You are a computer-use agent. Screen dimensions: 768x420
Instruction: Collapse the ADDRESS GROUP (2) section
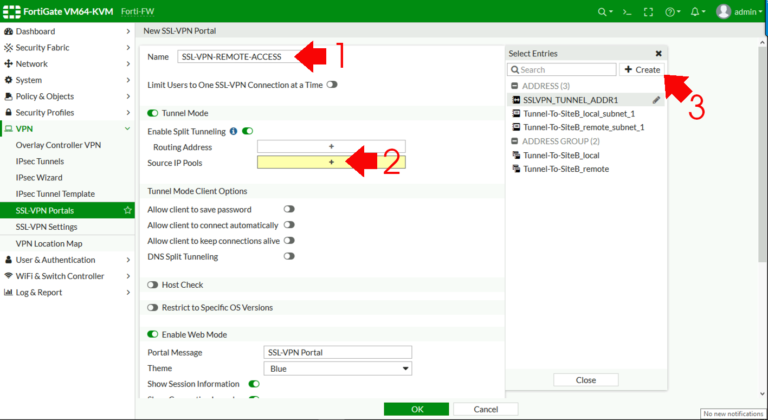point(514,141)
